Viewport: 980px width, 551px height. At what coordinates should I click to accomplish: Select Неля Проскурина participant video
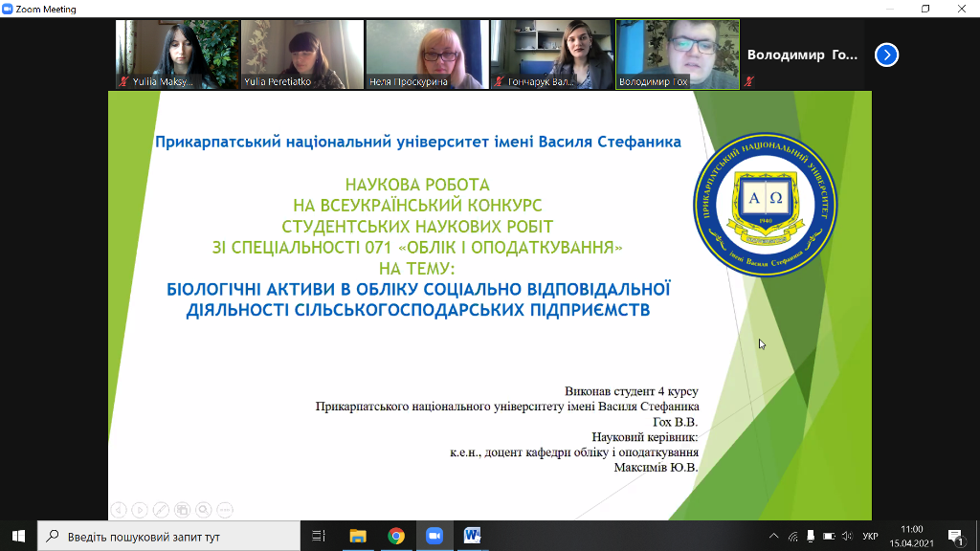[x=424, y=55]
